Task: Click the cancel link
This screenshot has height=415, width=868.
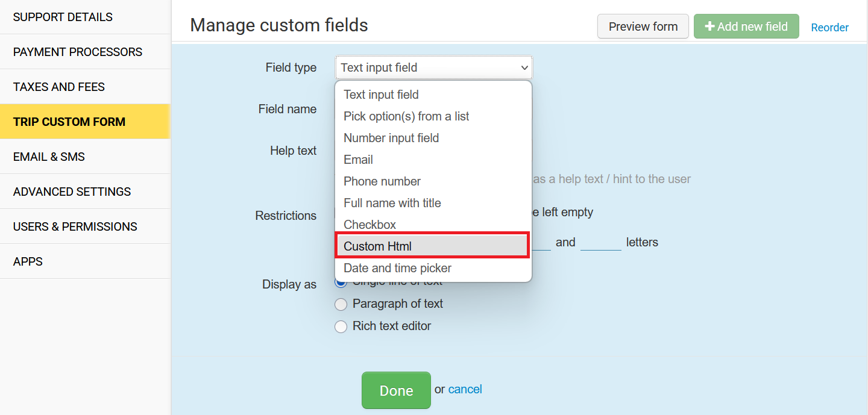Action: (x=465, y=389)
